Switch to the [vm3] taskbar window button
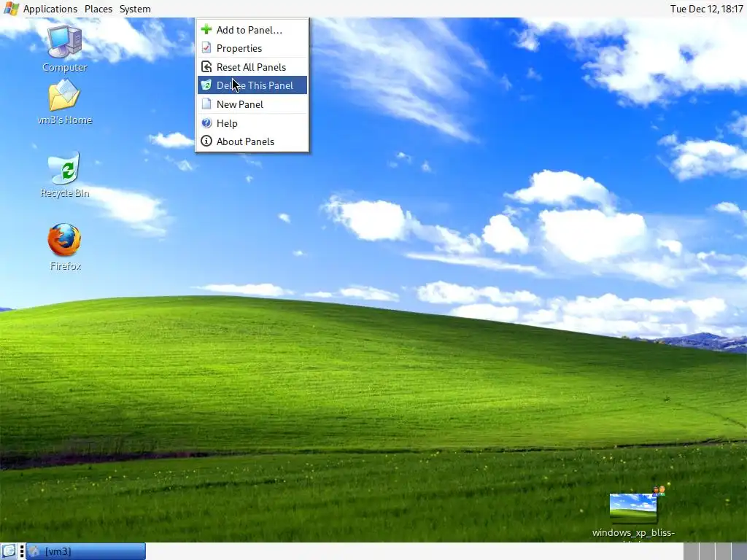747x560 pixels. 86,551
